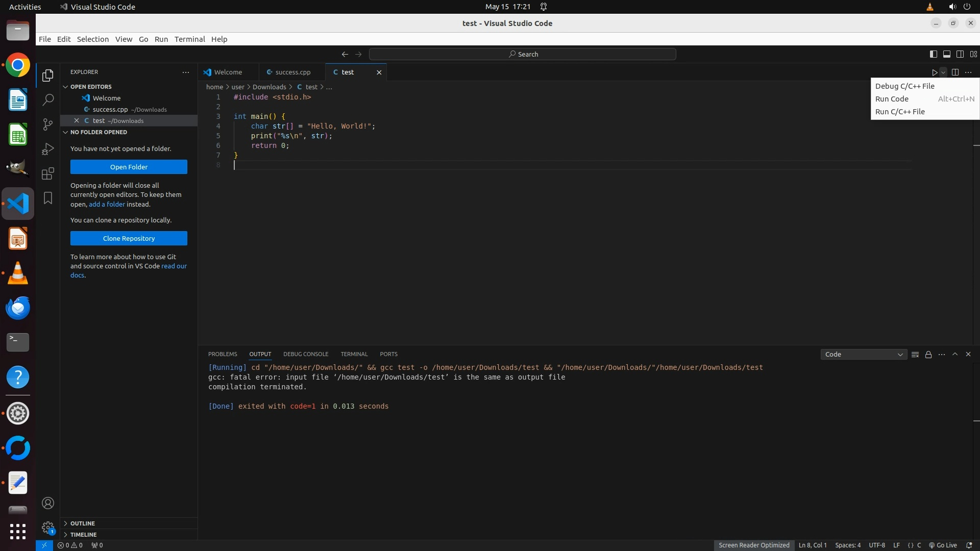The height and width of the screenshot is (551, 980).
Task: Click the 'add a folder' link
Action: [107, 204]
